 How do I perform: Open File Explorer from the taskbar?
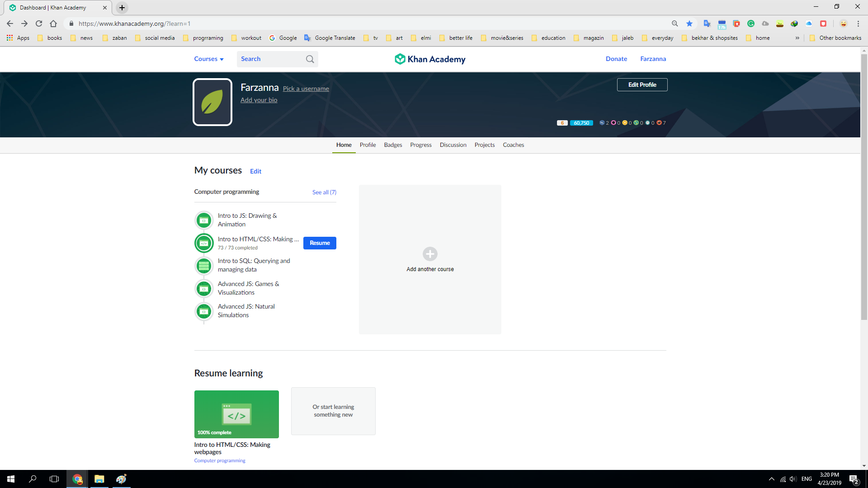click(99, 479)
